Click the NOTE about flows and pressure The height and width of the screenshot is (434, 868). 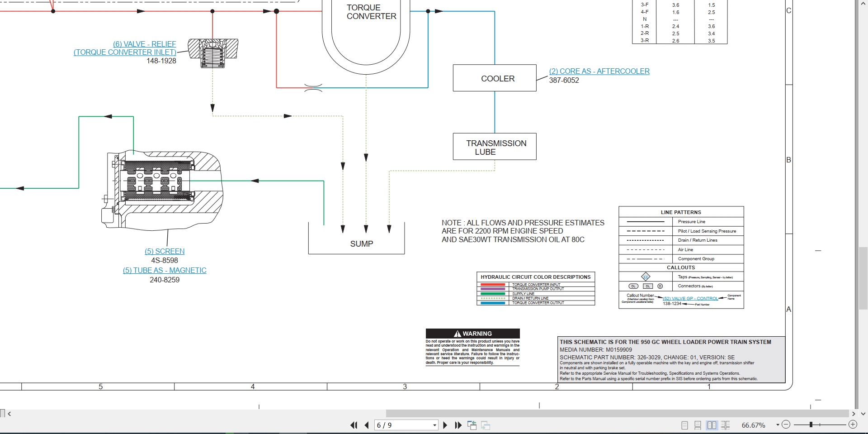[x=523, y=231]
